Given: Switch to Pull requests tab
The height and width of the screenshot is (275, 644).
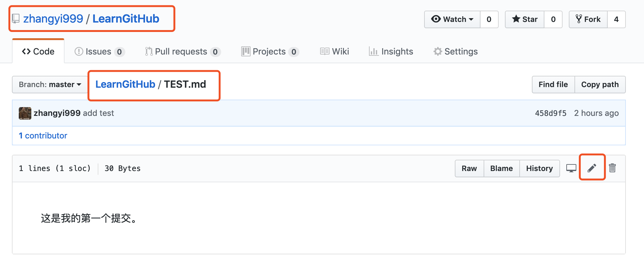Looking at the screenshot, I should [x=183, y=51].
